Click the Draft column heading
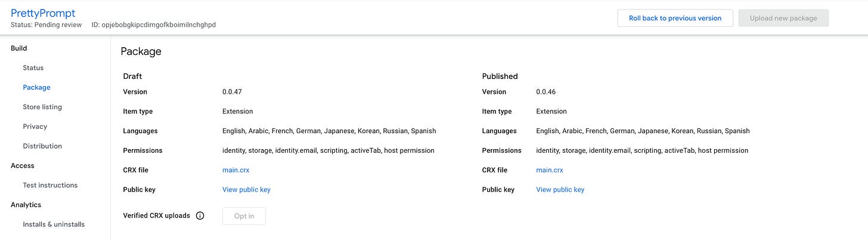The image size is (868, 240). 132,76
